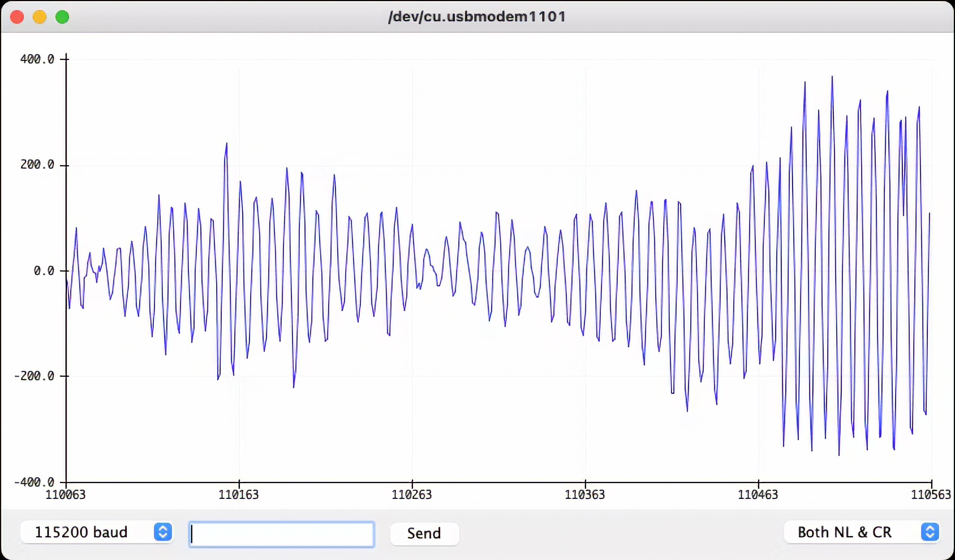Viewport: 955px width, 560px height.
Task: Click the 110563 x-axis label
Action: pyautogui.click(x=931, y=494)
